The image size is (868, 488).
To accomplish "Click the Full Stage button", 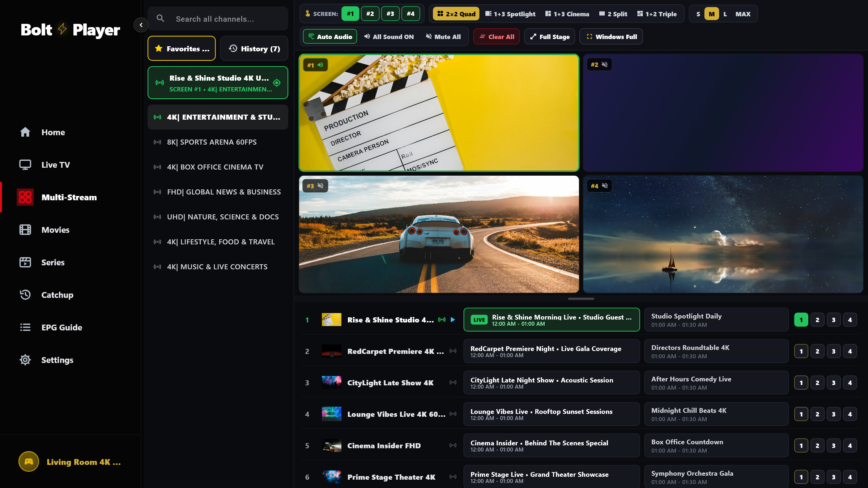I will point(550,37).
